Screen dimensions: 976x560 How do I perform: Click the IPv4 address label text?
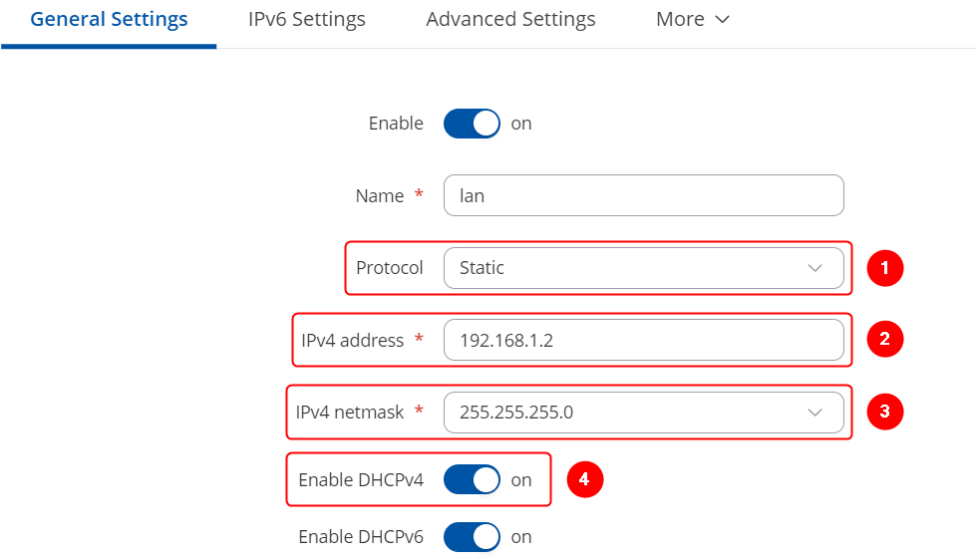click(353, 340)
